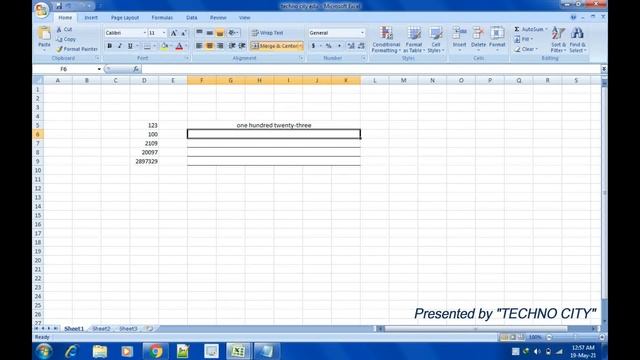640x360 pixels.
Task: Decrease decimal places
Action: (361, 46)
